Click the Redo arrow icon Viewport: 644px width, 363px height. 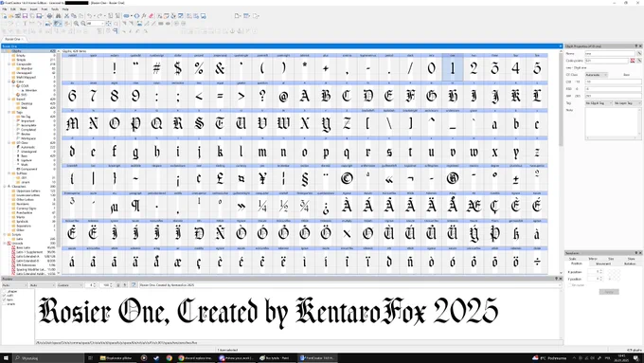99,16
